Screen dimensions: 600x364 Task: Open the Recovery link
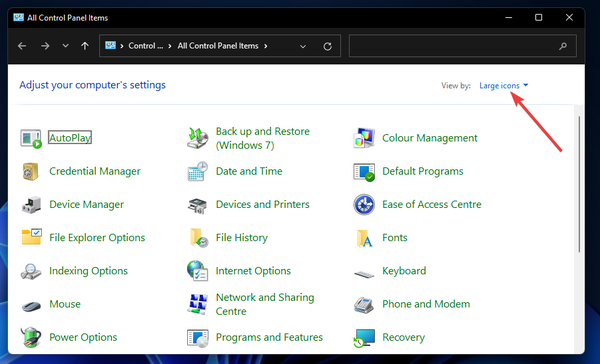[403, 337]
